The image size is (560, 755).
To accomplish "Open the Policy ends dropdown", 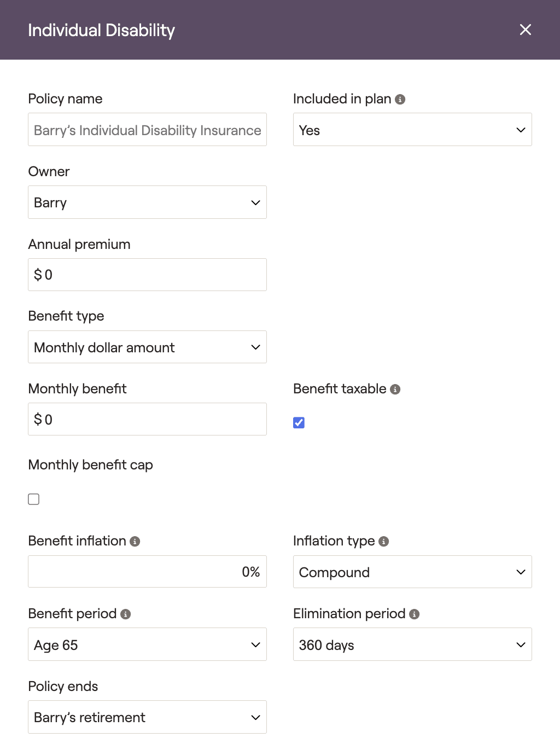I will point(147,717).
